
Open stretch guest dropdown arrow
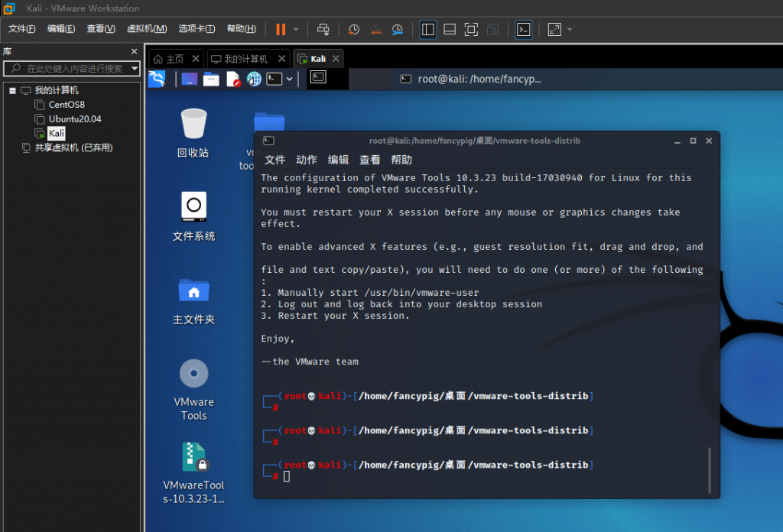pos(570,30)
